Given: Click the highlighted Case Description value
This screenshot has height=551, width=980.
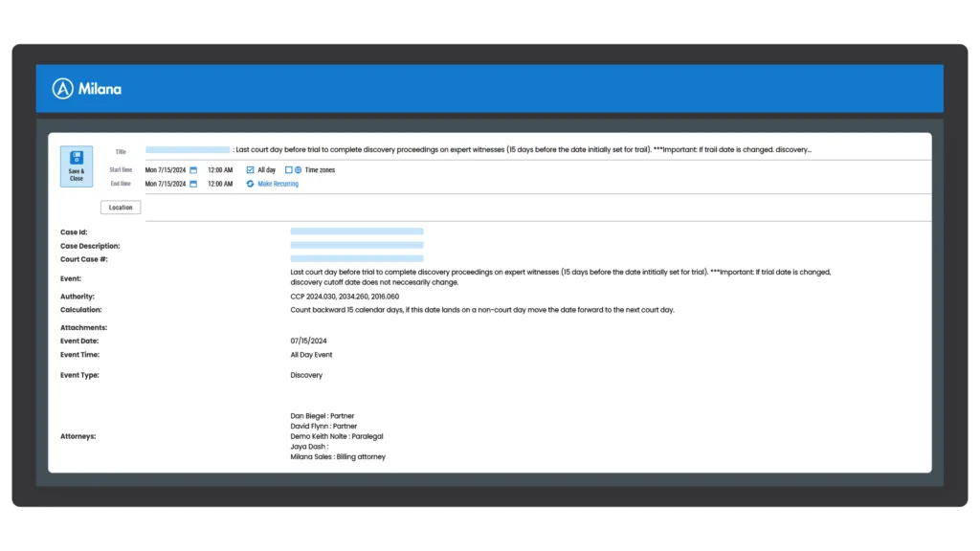Looking at the screenshot, I should (356, 245).
